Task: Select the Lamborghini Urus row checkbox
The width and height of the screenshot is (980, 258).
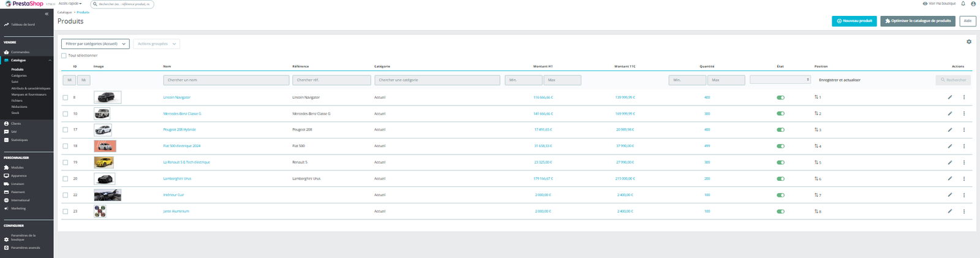Action: [66, 178]
